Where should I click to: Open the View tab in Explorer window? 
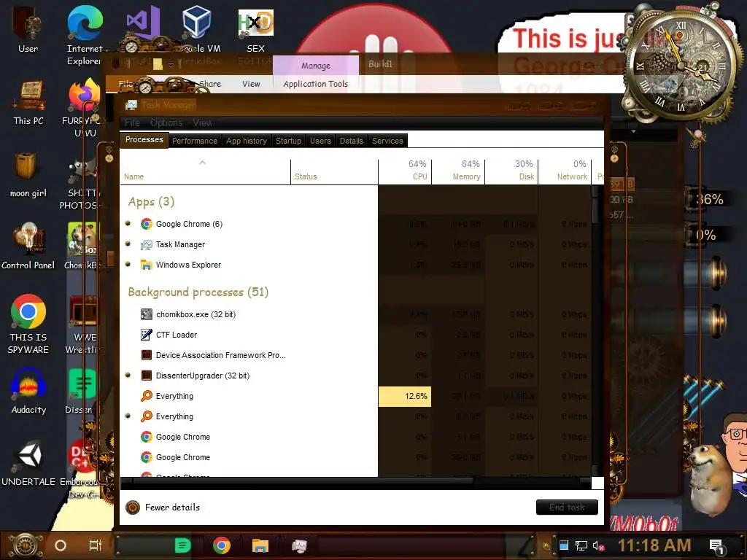tap(251, 84)
